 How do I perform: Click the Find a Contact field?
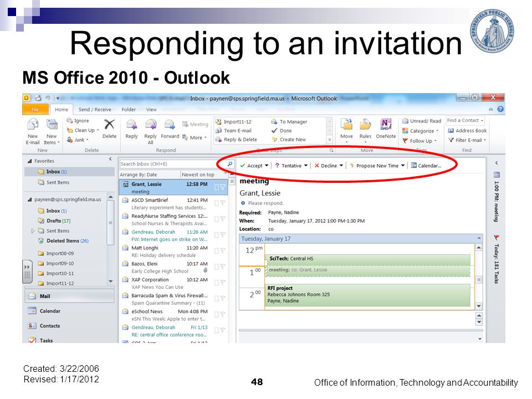[465, 120]
